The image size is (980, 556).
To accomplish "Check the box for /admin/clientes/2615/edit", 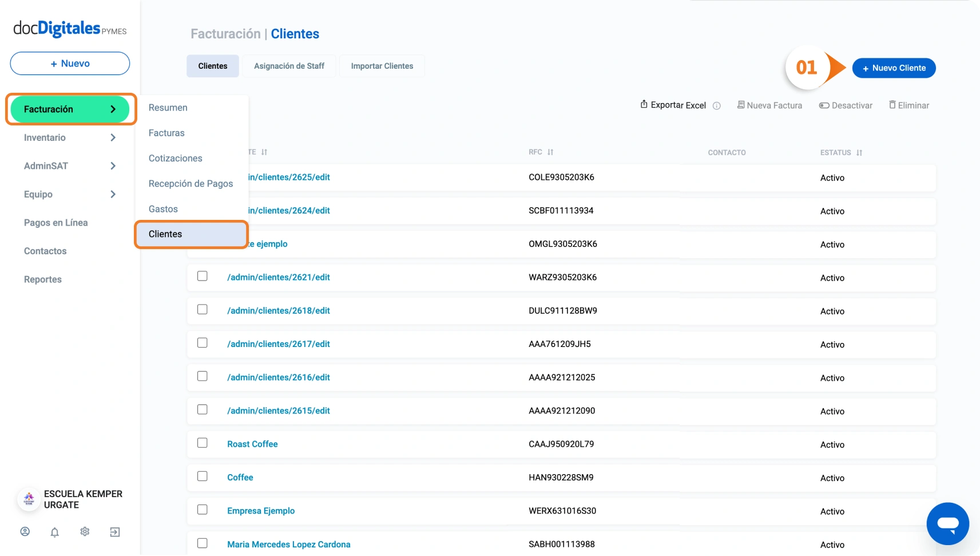I will 203,409.
